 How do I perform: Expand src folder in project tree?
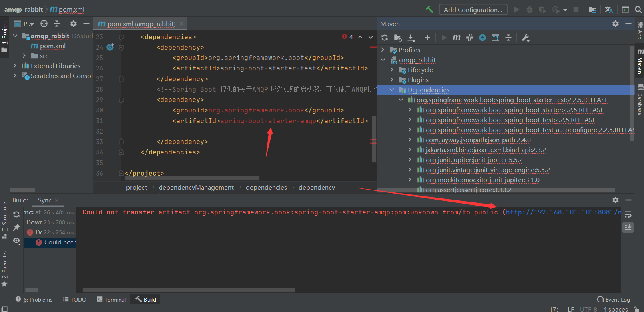[24, 56]
